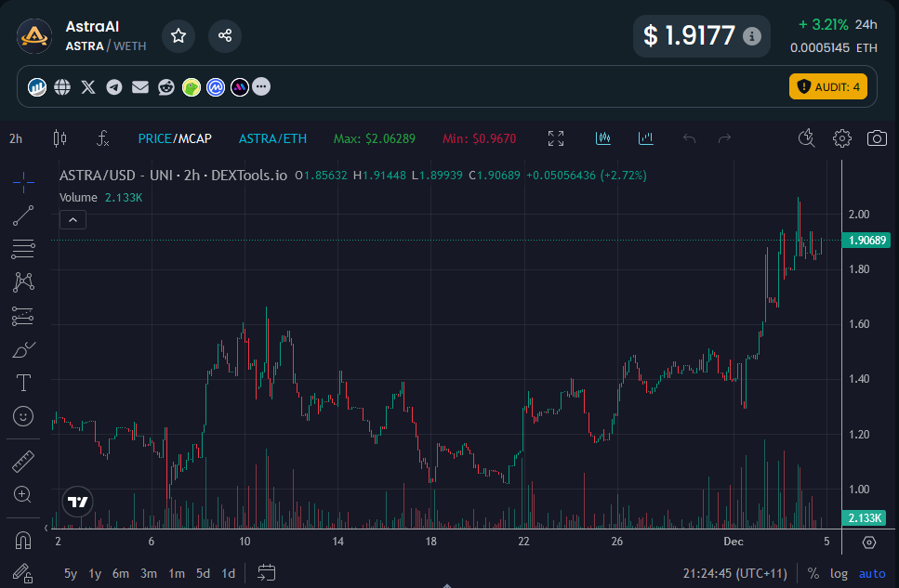The image size is (899, 588).
Task: Switch chart to MCAP view
Action: (195, 138)
